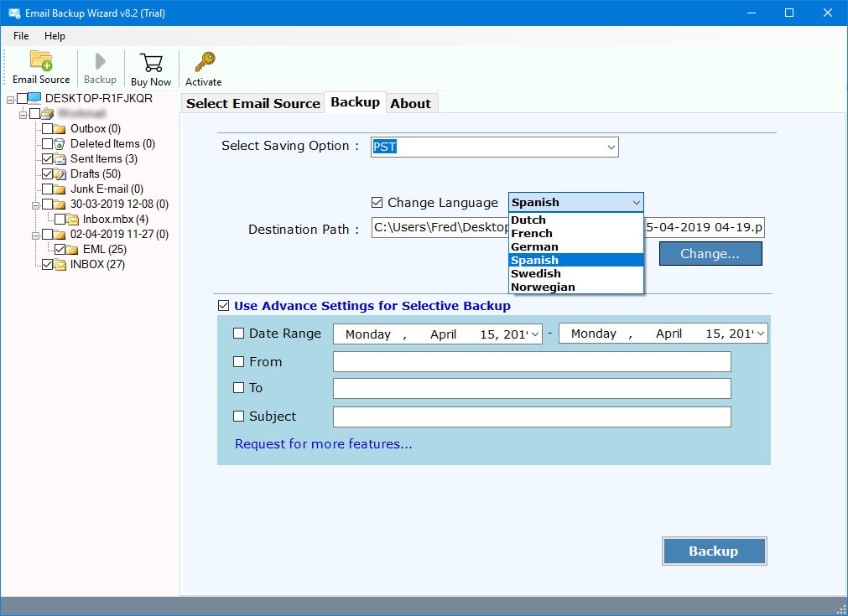Click the EML folder icon
This screenshot has width=848, height=616.
point(72,250)
